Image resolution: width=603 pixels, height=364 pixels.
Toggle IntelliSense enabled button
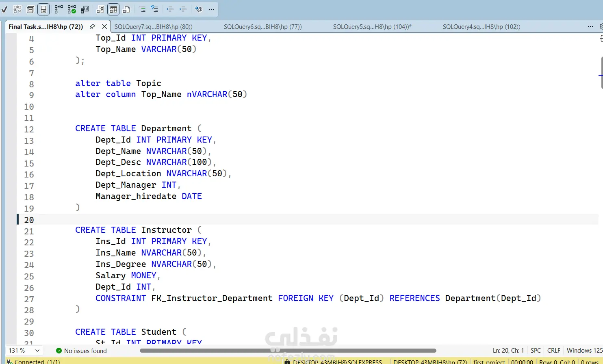point(43,9)
